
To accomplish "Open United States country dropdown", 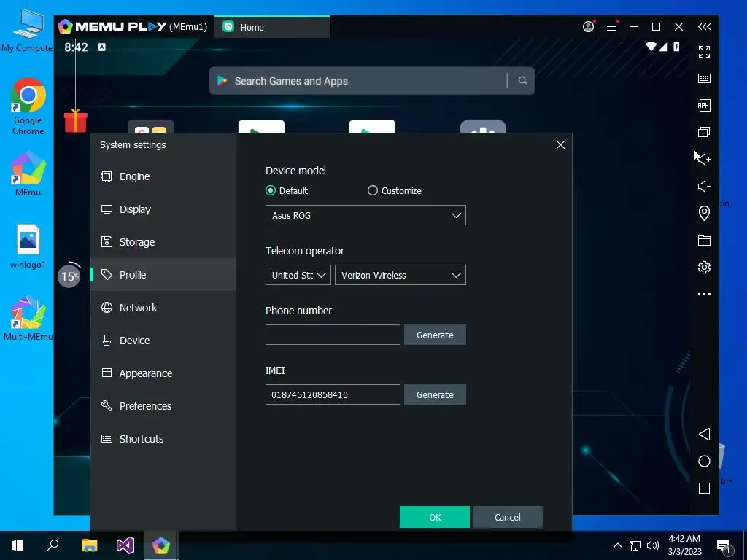I will [298, 275].
